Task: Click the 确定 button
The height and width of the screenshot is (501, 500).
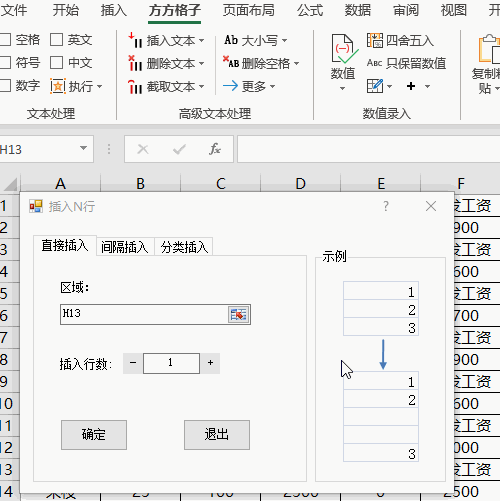Action: click(94, 435)
